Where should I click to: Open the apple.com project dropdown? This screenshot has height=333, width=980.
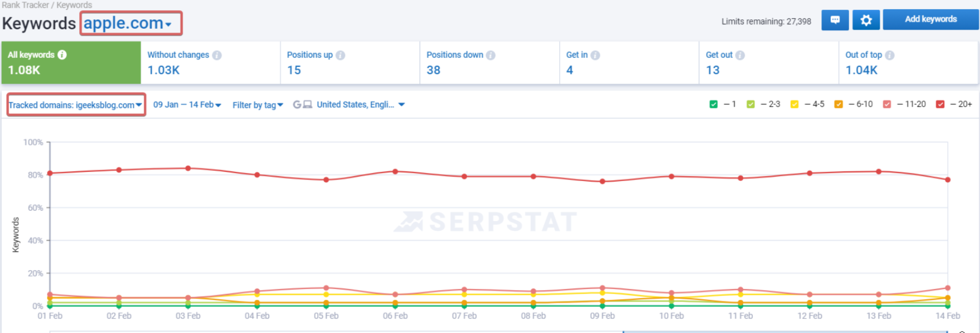[x=127, y=24]
